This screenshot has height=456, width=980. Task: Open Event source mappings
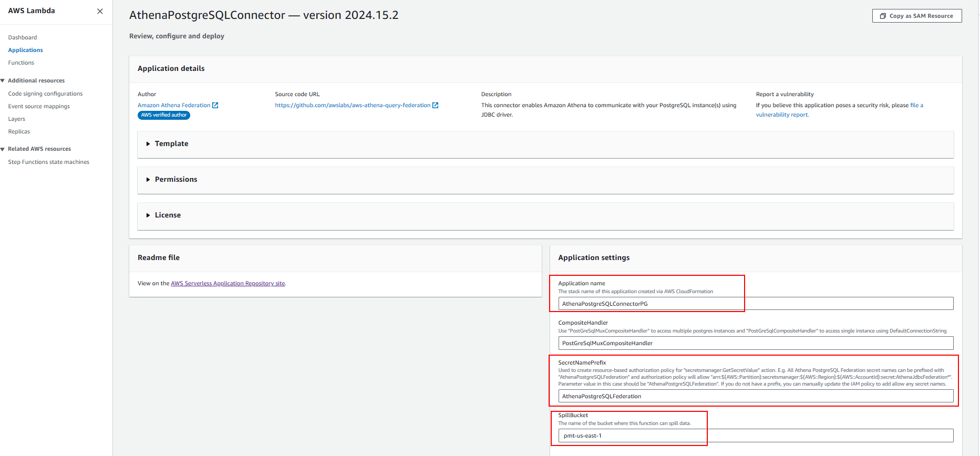point(39,107)
